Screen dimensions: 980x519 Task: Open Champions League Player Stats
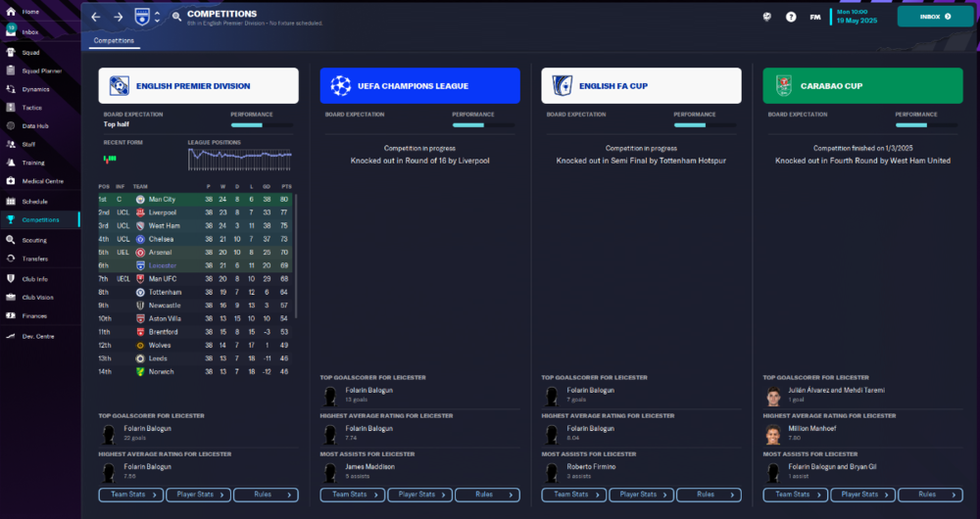(420, 495)
